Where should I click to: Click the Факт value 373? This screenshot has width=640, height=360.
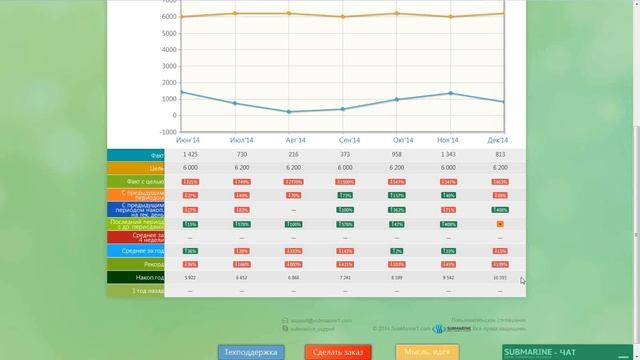coord(345,154)
